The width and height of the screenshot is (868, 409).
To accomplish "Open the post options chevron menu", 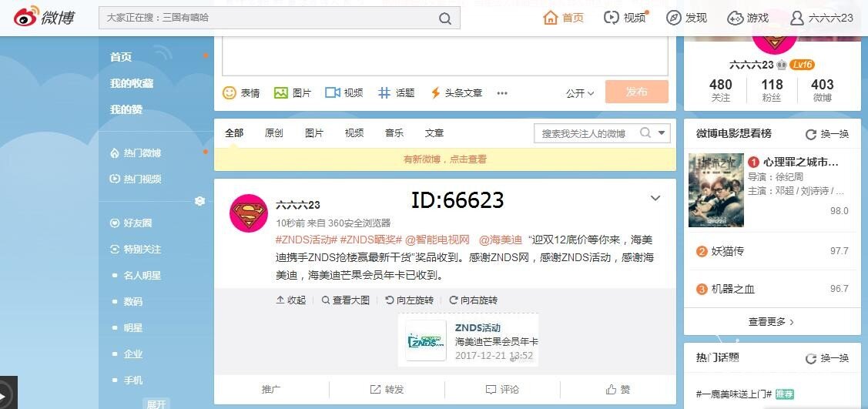I will [x=655, y=198].
